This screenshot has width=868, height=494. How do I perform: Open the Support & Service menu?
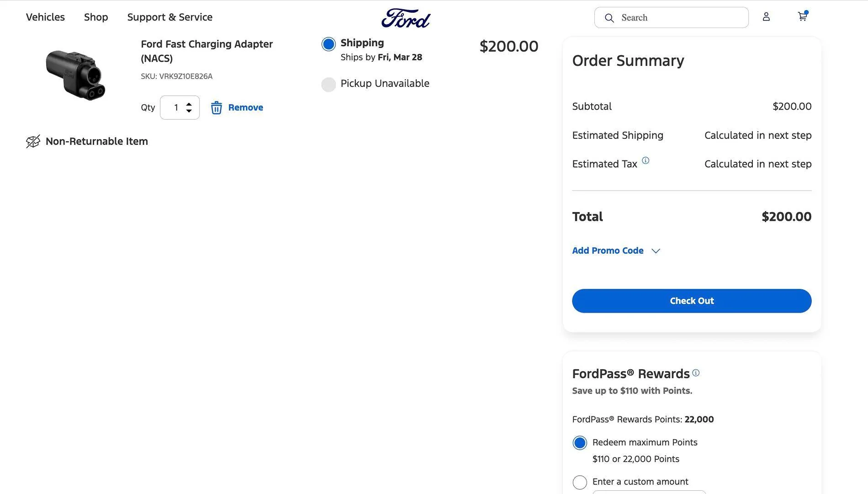(x=169, y=17)
